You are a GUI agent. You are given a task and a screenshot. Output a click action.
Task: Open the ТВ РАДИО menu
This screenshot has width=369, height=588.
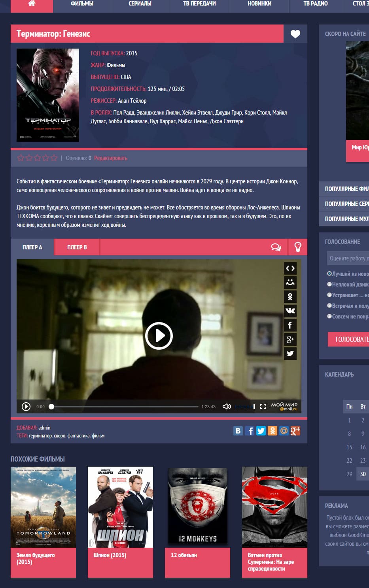click(315, 4)
